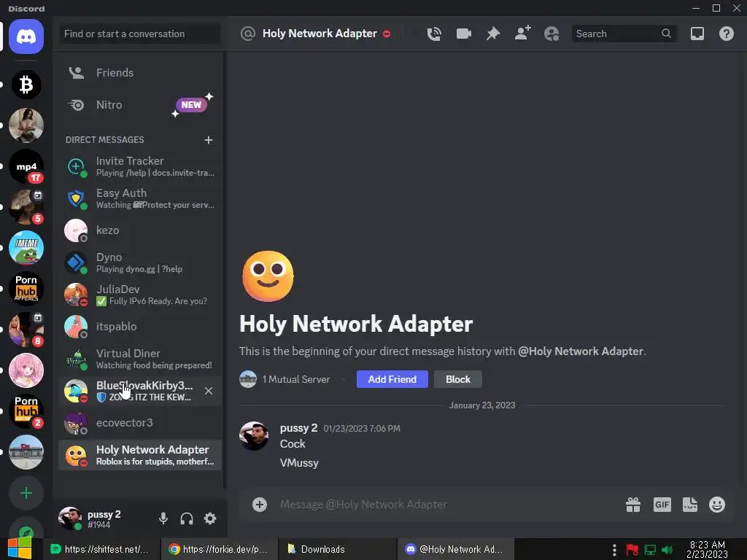Add friends to this DM

[522, 34]
